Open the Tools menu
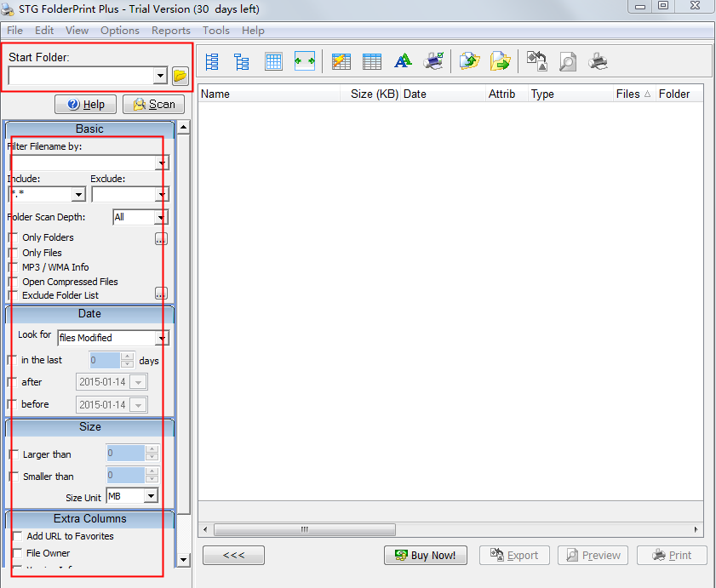The image size is (716, 588). pos(216,31)
